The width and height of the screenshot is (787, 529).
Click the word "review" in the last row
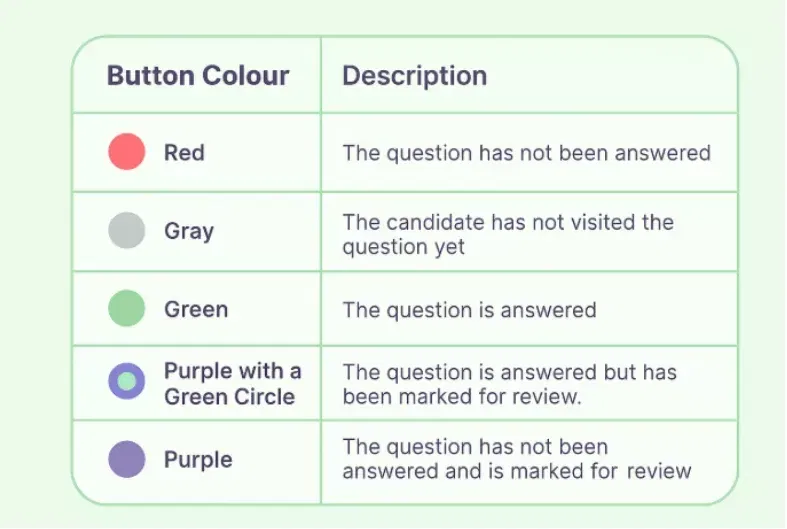tap(659, 471)
